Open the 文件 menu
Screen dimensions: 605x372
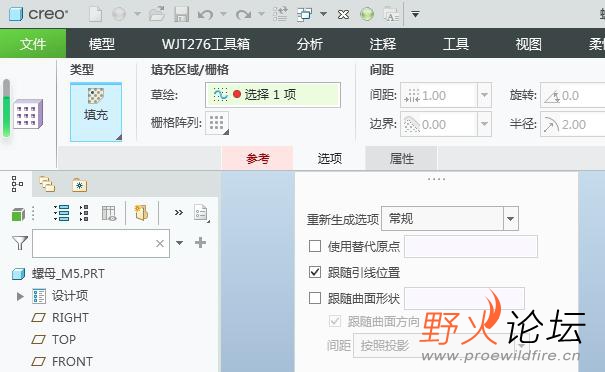(33, 44)
